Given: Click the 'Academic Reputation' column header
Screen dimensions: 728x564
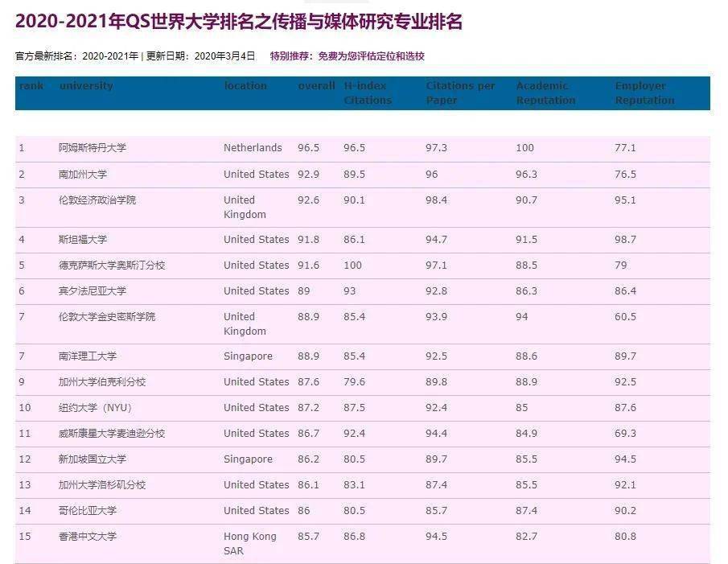Looking at the screenshot, I should coord(545,93).
